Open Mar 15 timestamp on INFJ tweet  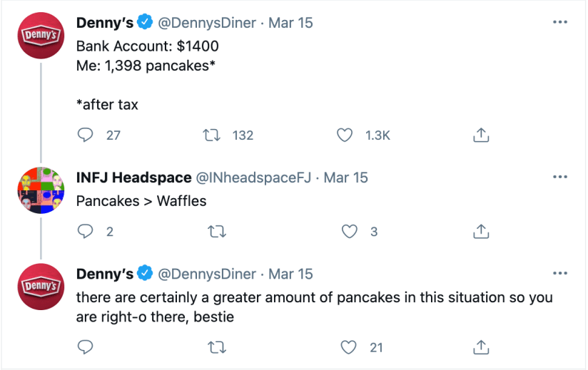point(346,178)
